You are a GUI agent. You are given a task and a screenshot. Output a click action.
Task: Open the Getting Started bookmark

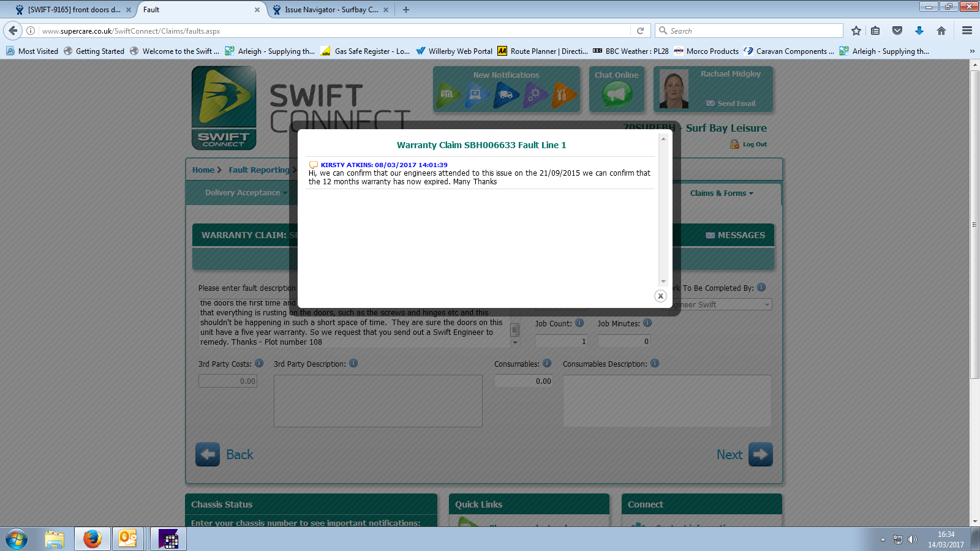click(x=94, y=51)
